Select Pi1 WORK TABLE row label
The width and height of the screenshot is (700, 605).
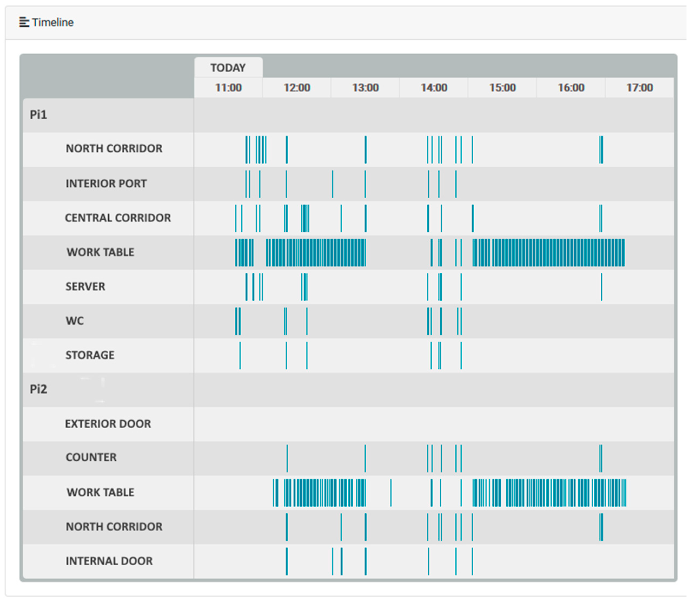100,252
